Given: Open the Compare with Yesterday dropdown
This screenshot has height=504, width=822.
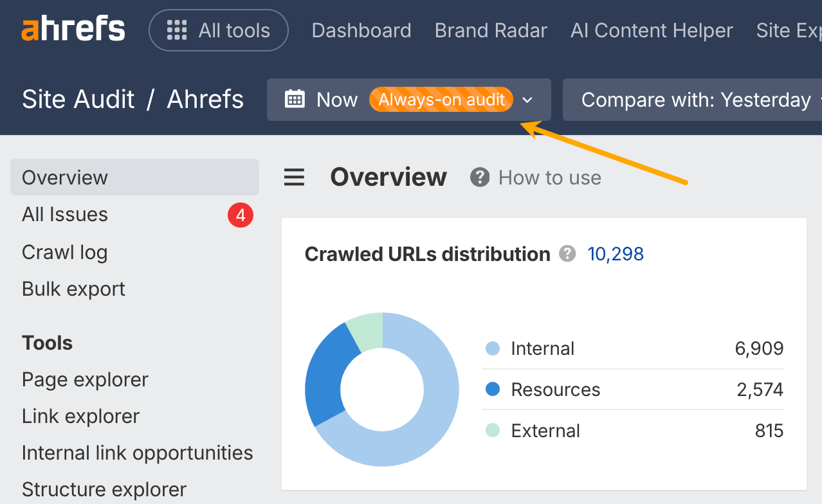Looking at the screenshot, I should 695,100.
